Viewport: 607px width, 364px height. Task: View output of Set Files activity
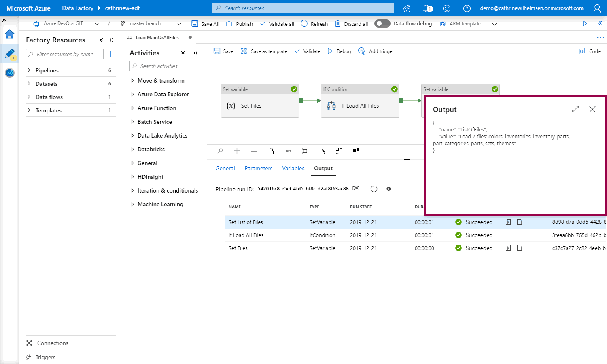click(520, 248)
